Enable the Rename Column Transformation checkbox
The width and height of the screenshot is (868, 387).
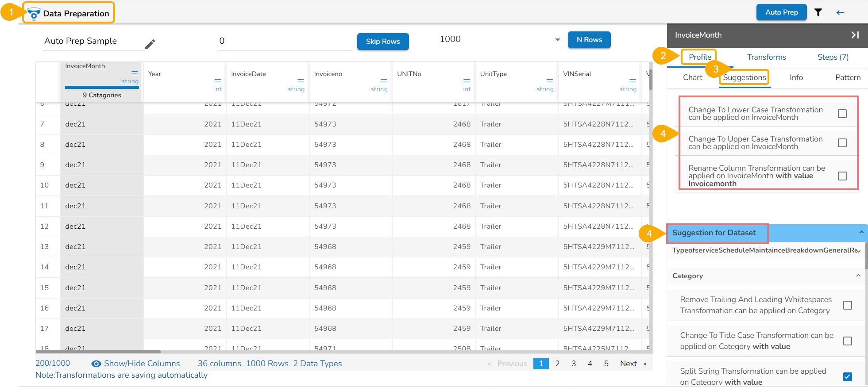(x=842, y=176)
